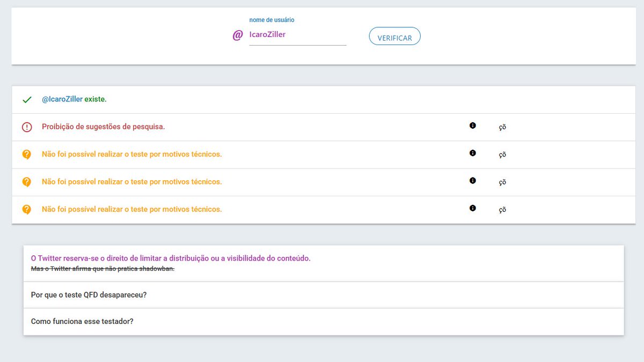
Task: Select third 'Não foi possível realizar o teste' message
Action: pyautogui.click(x=132, y=209)
